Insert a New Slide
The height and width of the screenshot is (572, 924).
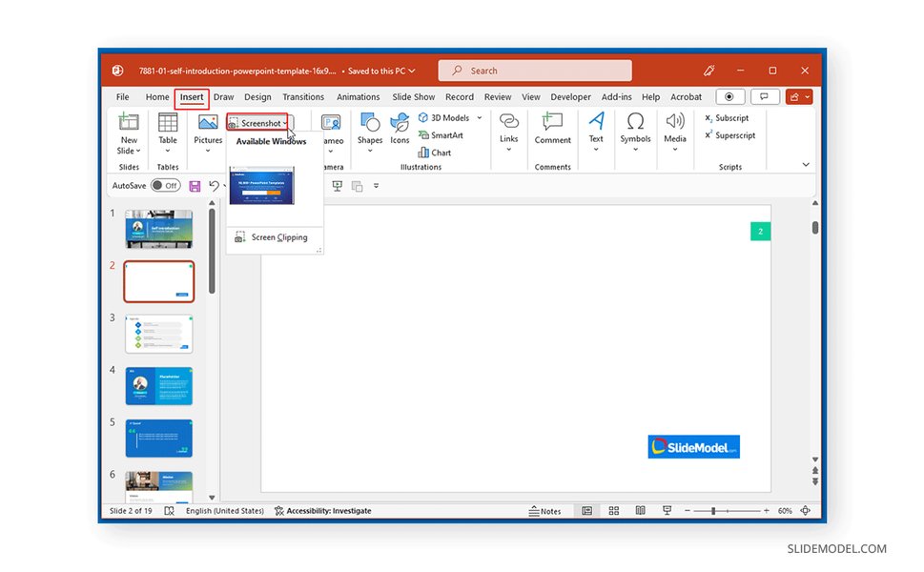coord(129,133)
